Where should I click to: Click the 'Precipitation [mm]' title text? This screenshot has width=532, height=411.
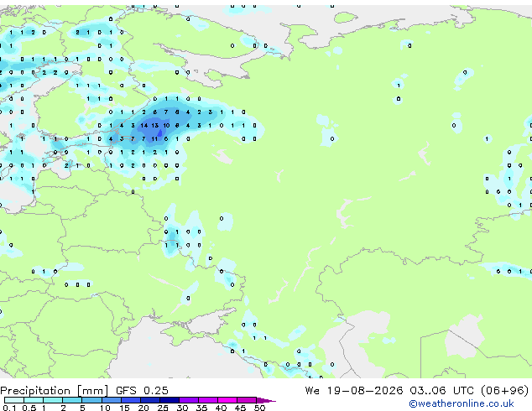coord(55,390)
